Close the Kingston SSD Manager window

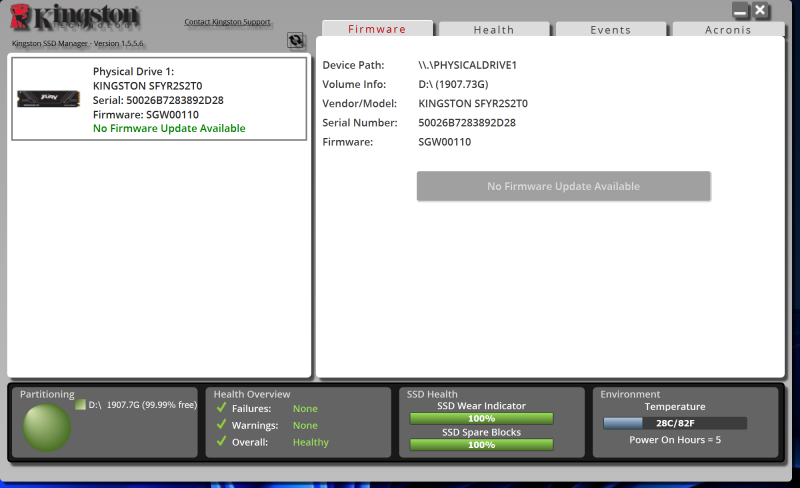(x=761, y=11)
